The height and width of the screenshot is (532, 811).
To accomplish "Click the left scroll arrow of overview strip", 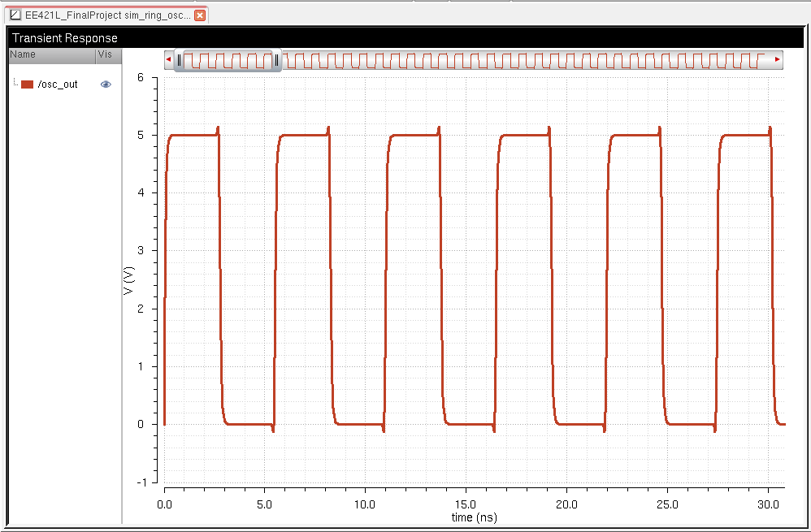I will (x=168, y=59).
